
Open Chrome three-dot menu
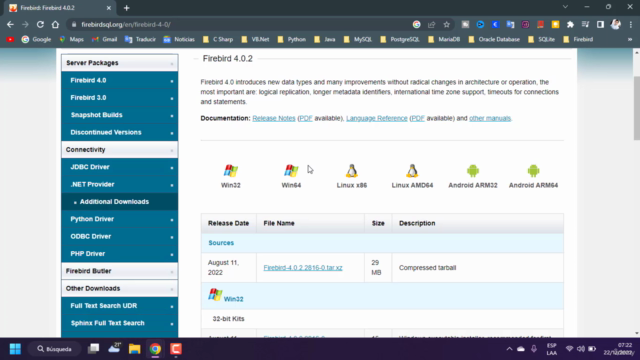pos(631,24)
